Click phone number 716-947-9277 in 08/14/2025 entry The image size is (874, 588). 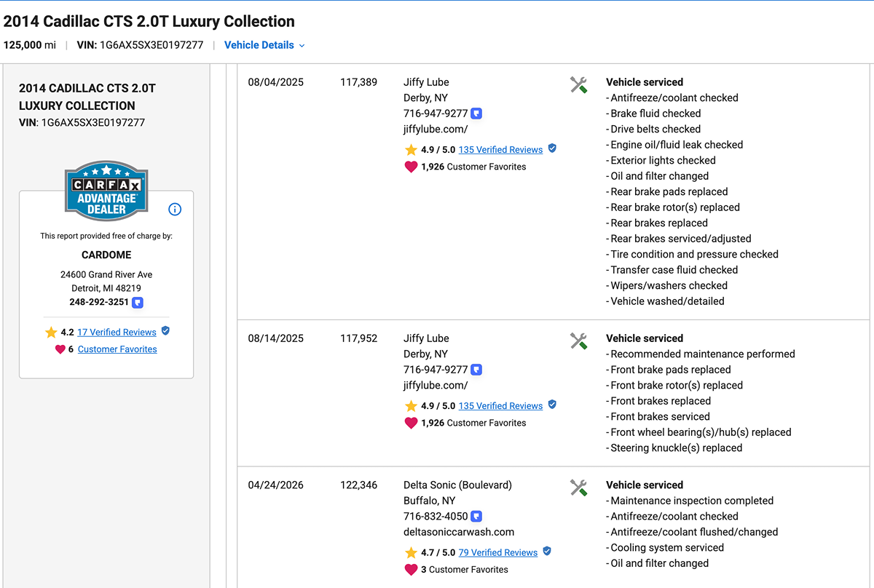(x=436, y=370)
